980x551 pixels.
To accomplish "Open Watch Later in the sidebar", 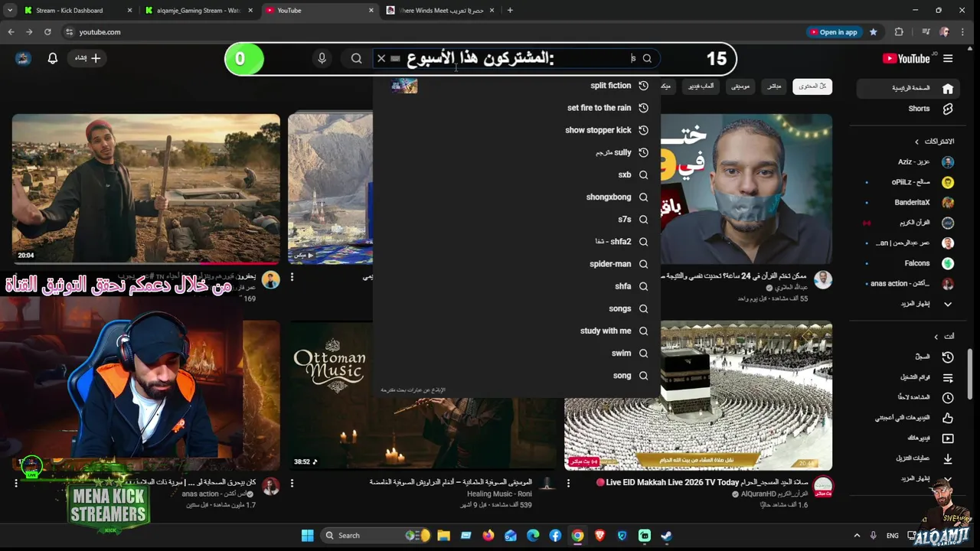I will [x=908, y=397].
